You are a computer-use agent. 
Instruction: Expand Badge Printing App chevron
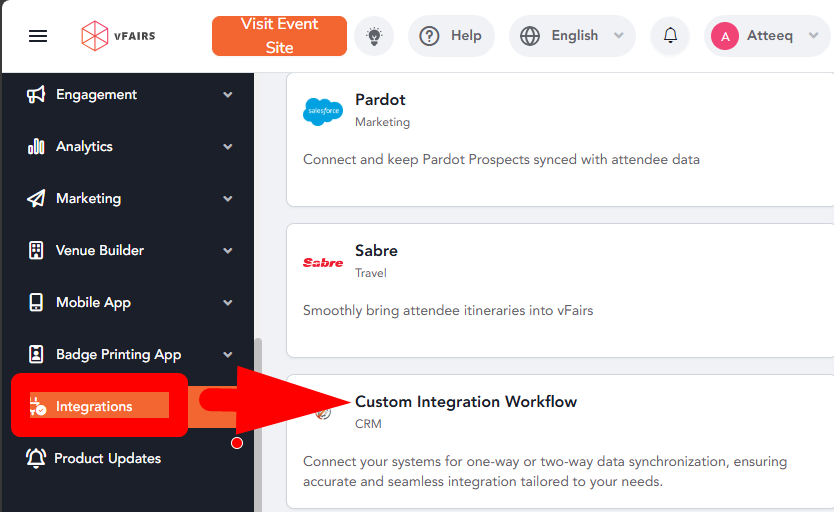(228, 355)
